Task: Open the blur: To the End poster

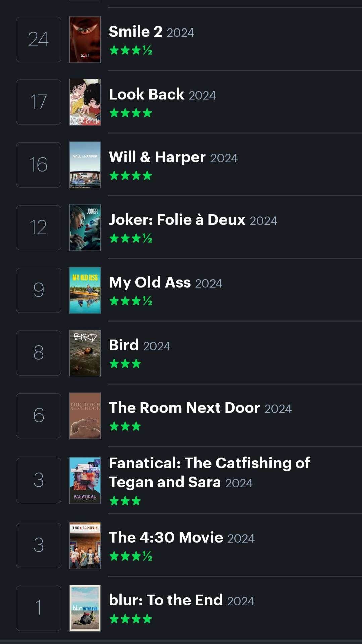Action: 85,608
